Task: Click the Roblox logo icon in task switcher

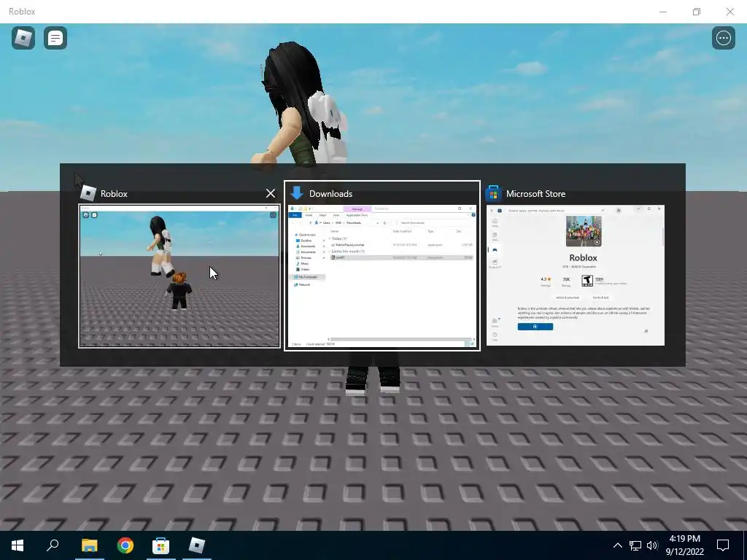Action: coord(88,192)
